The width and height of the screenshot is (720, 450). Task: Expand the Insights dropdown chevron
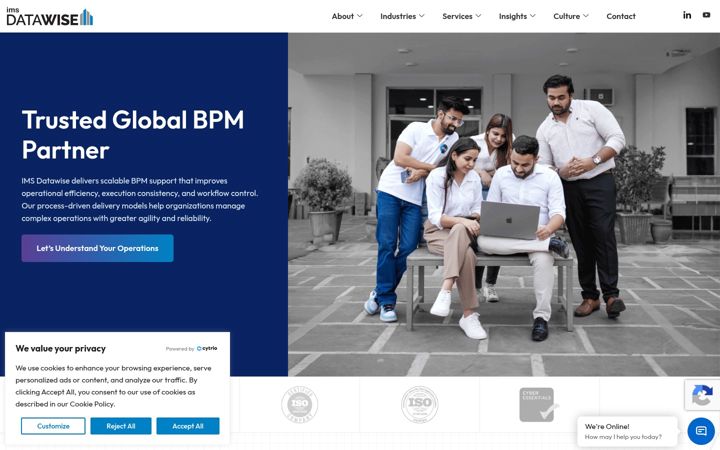pyautogui.click(x=533, y=16)
